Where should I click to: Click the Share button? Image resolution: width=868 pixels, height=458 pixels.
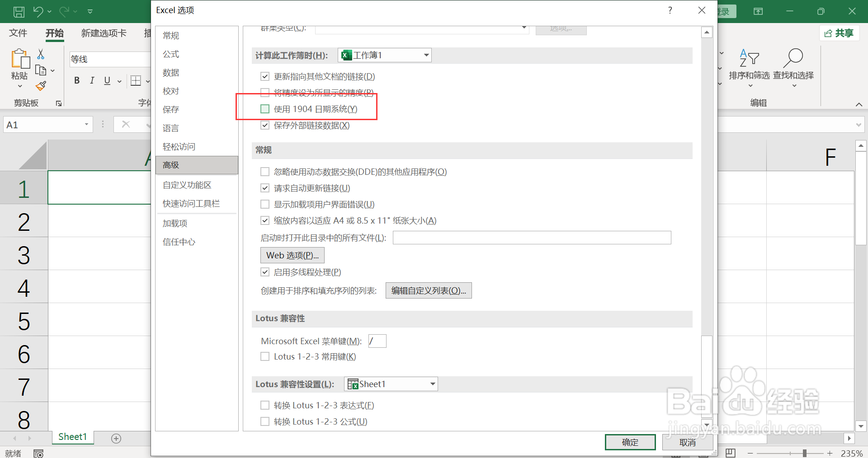coord(839,33)
